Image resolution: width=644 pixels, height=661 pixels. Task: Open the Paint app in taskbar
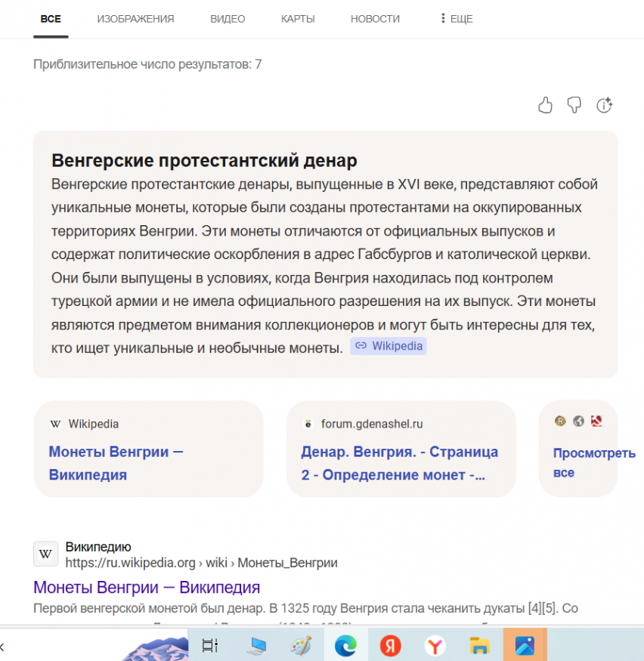coord(301,645)
